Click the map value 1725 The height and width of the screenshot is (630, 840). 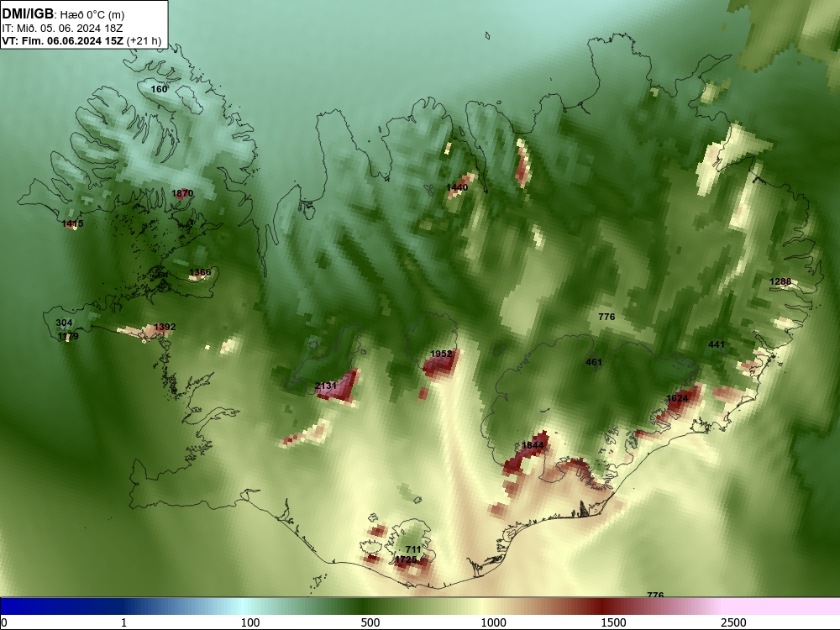pos(406,559)
